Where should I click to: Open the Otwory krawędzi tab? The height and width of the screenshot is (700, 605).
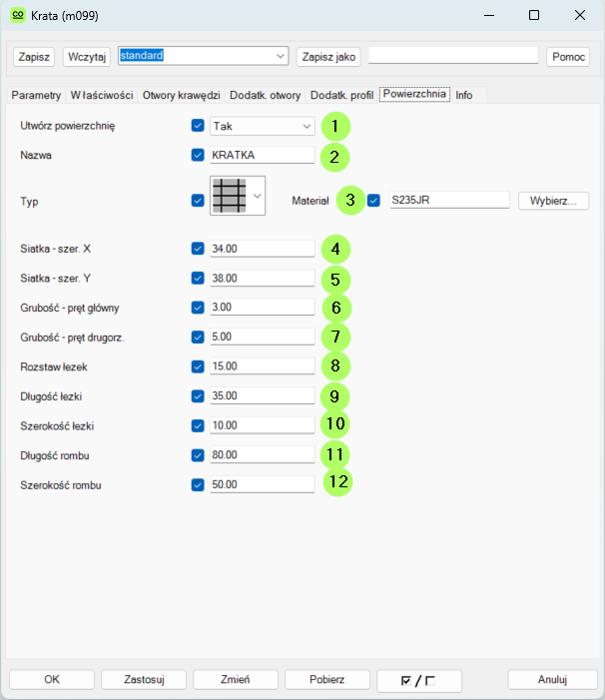click(x=181, y=96)
